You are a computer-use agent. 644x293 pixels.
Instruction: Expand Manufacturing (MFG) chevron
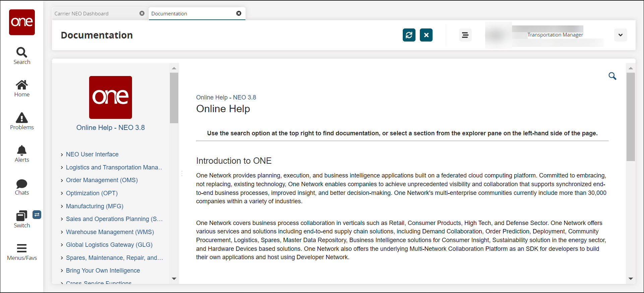(x=62, y=207)
